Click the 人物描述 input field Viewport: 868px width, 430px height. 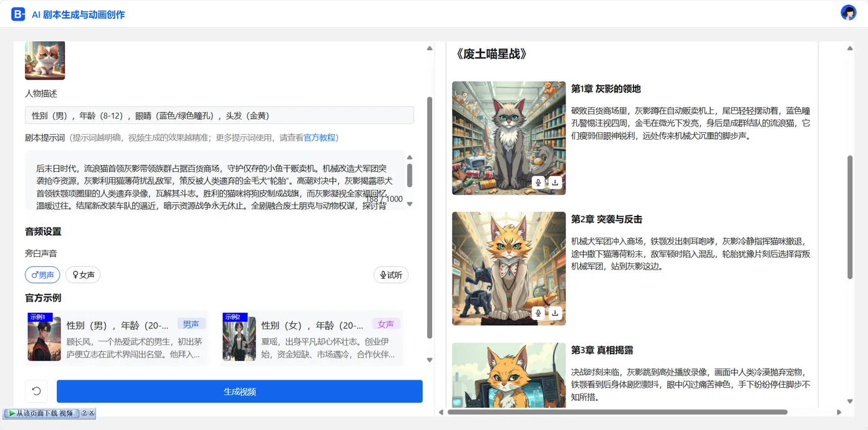[x=219, y=115]
